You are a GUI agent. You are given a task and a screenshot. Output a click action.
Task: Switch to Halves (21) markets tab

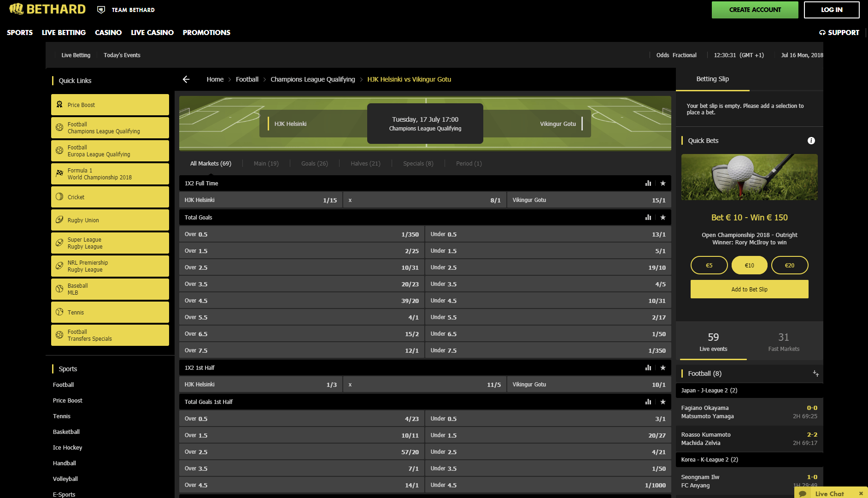365,164
